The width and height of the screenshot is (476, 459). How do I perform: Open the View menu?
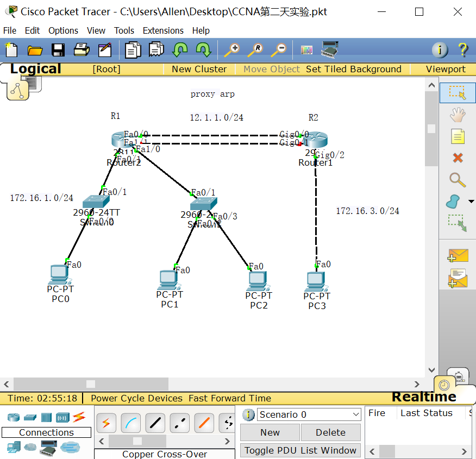pos(96,30)
